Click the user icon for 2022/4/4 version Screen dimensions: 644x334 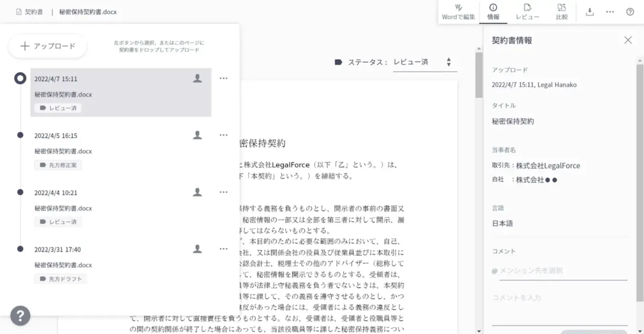[x=197, y=192]
